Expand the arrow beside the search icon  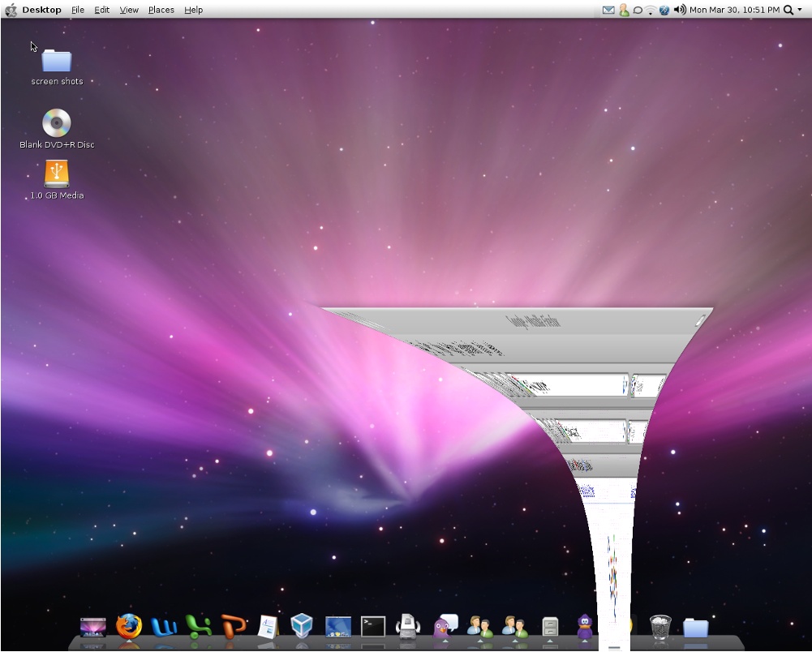click(799, 10)
